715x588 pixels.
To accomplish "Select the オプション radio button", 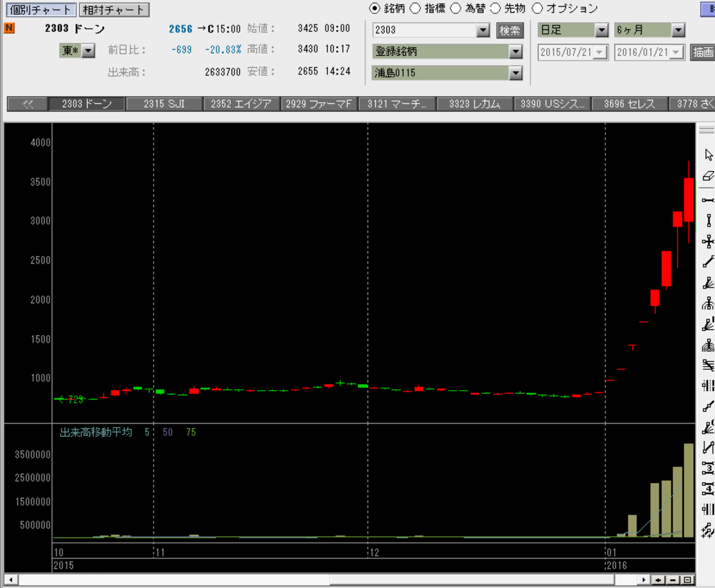I will point(537,8).
